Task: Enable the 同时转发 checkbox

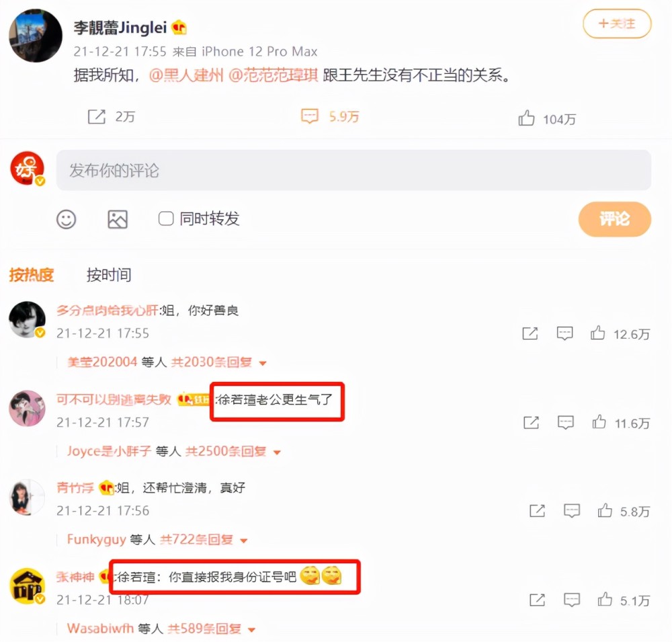Action: click(166, 218)
